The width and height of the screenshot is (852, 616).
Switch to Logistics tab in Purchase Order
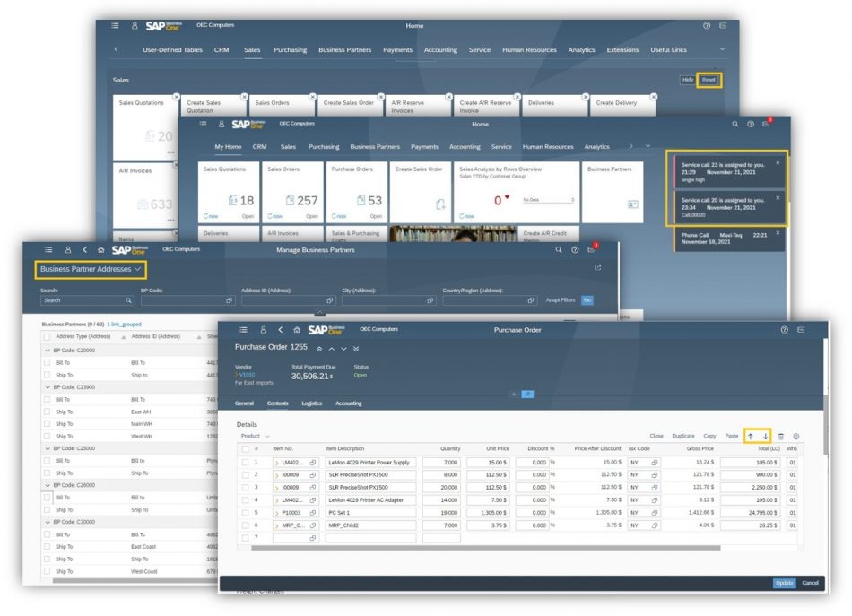click(x=312, y=403)
